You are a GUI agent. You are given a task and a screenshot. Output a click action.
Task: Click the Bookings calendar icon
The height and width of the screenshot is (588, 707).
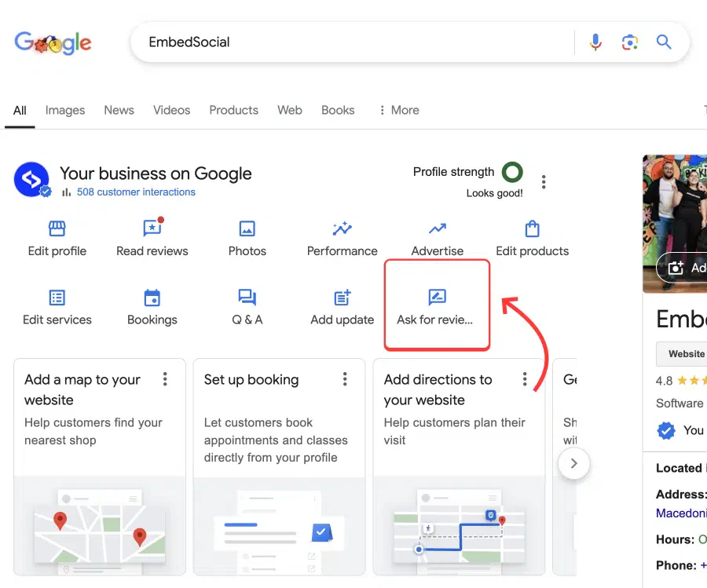point(152,298)
